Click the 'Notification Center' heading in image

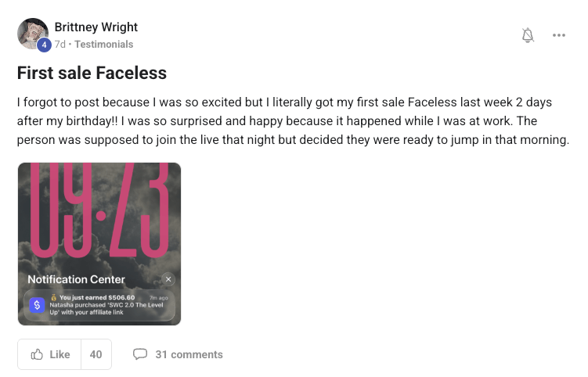click(x=76, y=279)
